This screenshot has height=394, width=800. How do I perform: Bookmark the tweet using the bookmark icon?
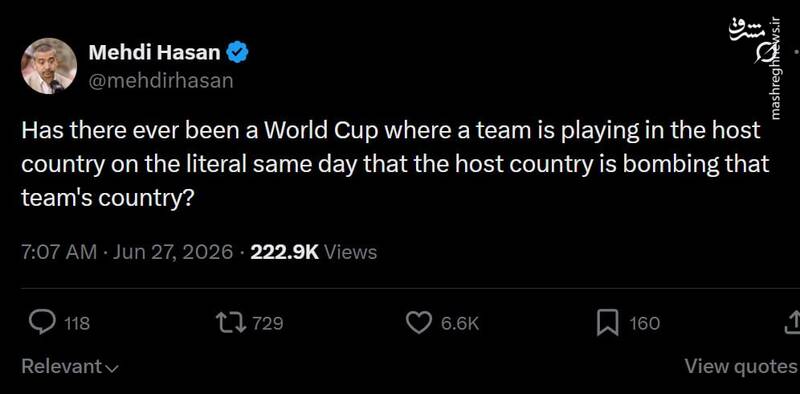(608, 323)
